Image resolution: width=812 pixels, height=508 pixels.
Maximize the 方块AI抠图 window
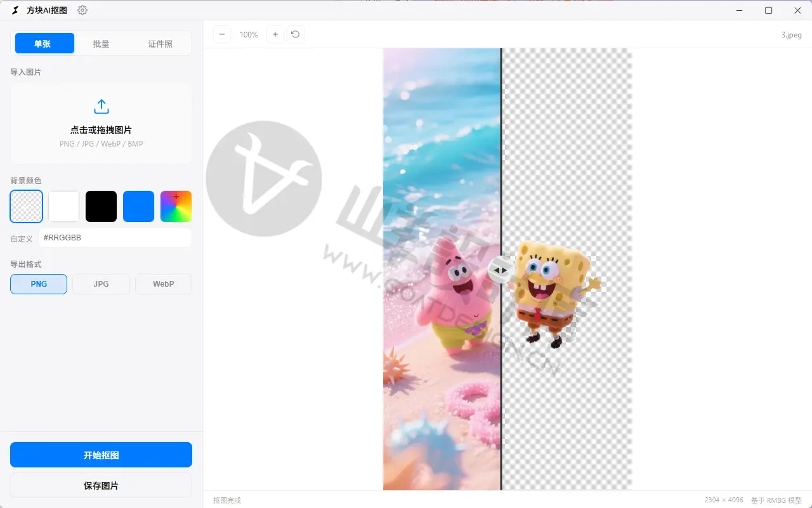point(768,10)
